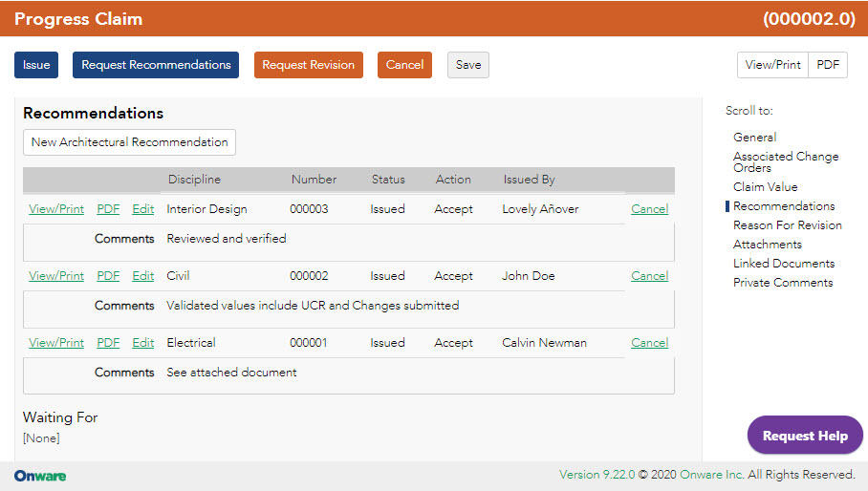The height and width of the screenshot is (491, 868).
Task: Open View/Print for Interior Design row
Action: 56,209
